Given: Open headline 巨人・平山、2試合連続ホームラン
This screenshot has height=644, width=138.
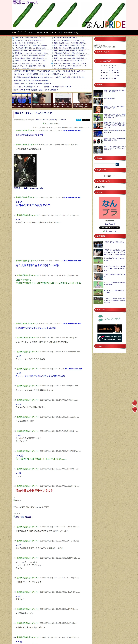Looking at the screenshot, I should pyautogui.click(x=42, y=87).
